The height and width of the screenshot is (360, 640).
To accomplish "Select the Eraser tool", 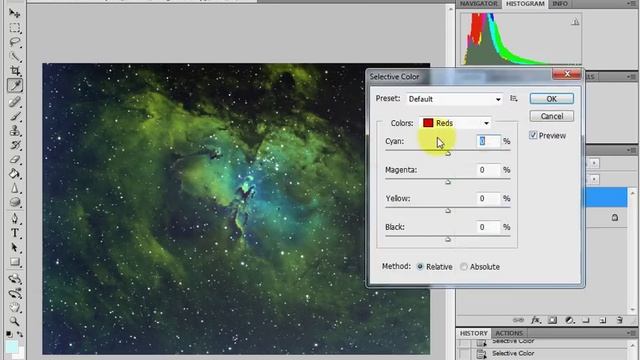I will (15, 160).
